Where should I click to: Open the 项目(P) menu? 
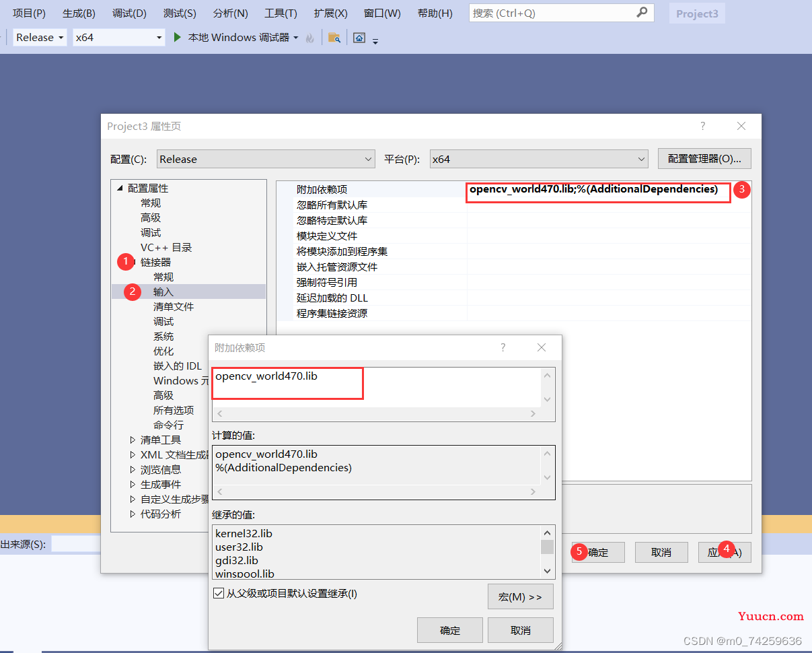(30, 13)
